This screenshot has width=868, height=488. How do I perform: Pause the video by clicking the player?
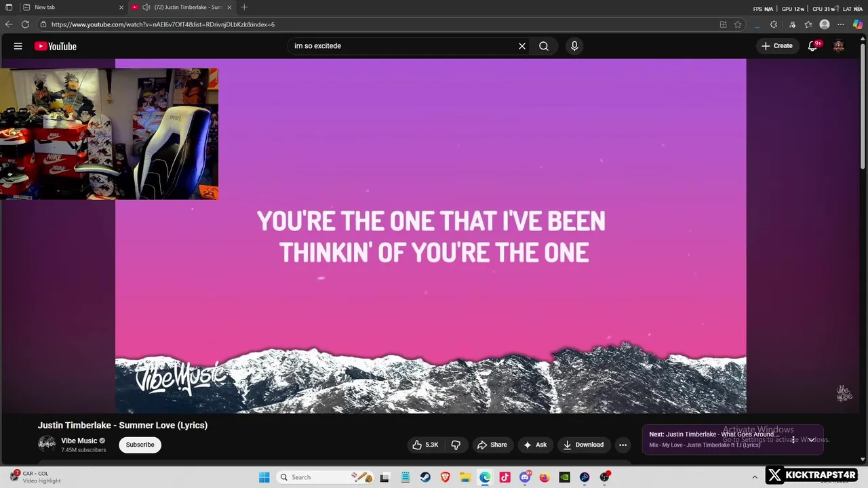(x=431, y=236)
